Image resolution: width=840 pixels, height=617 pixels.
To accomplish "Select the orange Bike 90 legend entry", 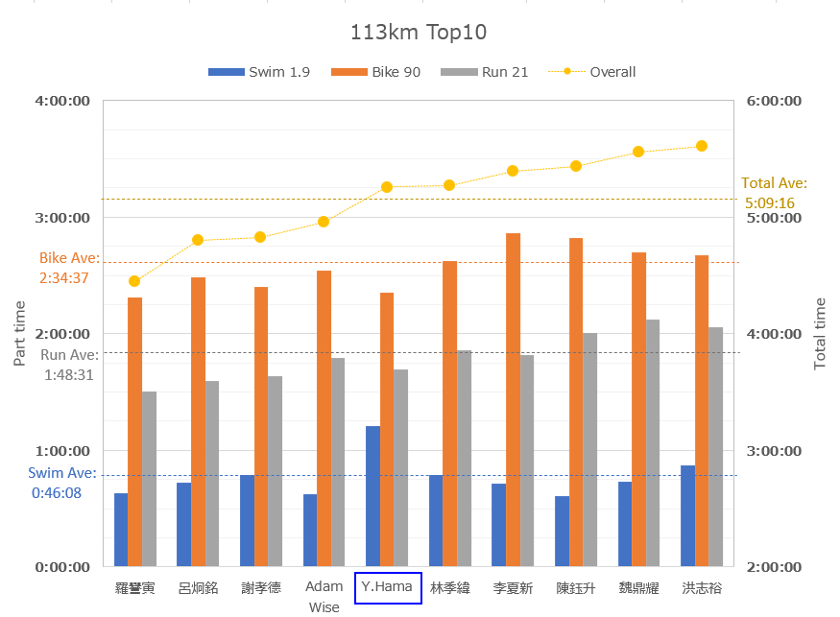I will [376, 72].
